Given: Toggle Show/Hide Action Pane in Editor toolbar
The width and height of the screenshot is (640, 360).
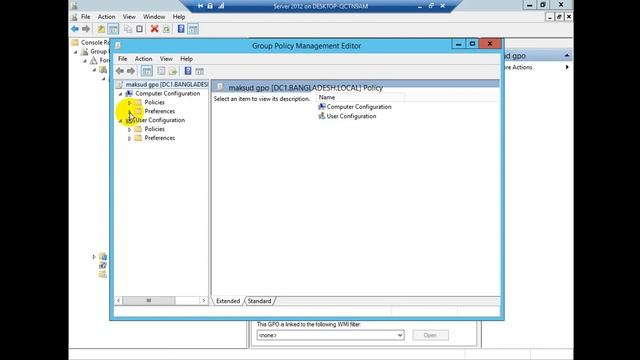Looking at the screenshot, I should pyautogui.click(x=199, y=71).
